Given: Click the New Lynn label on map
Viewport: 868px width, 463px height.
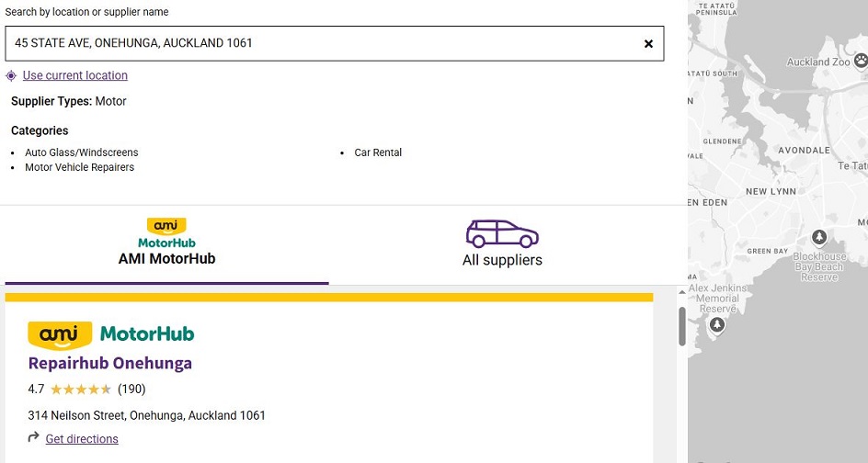Looking at the screenshot, I should pyautogui.click(x=771, y=191).
